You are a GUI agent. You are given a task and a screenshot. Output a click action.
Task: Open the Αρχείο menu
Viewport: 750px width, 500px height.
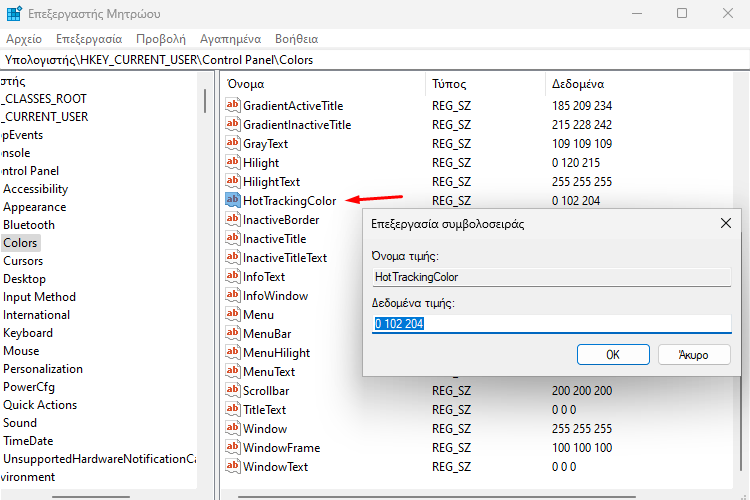pos(24,39)
